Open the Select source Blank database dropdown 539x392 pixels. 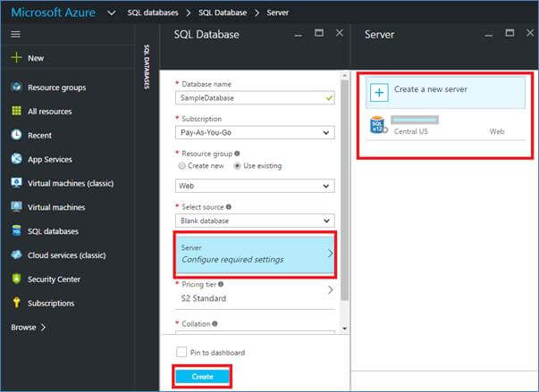pyautogui.click(x=255, y=221)
